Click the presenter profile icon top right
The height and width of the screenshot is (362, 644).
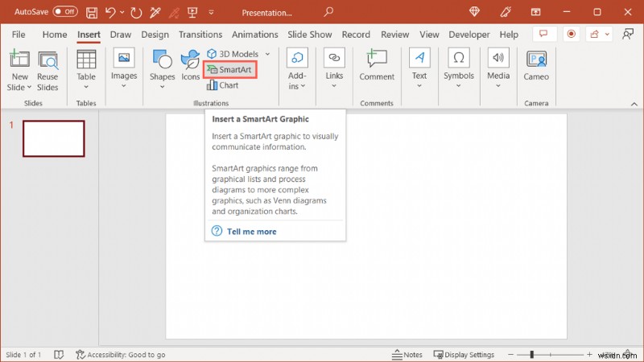click(628, 34)
